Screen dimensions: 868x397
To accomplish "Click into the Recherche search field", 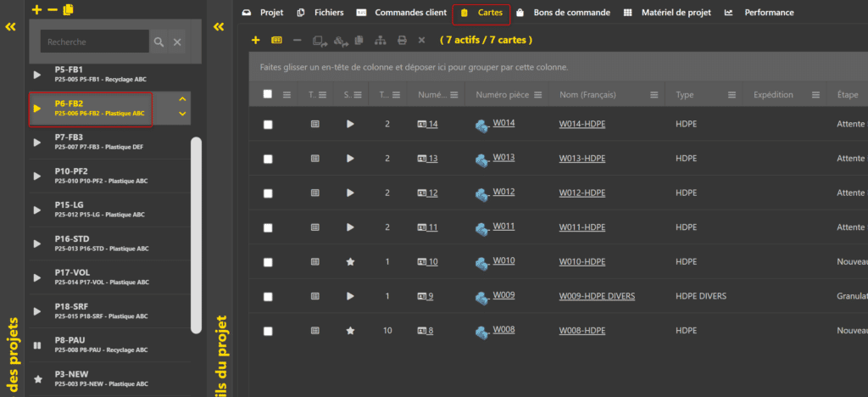I will point(93,42).
